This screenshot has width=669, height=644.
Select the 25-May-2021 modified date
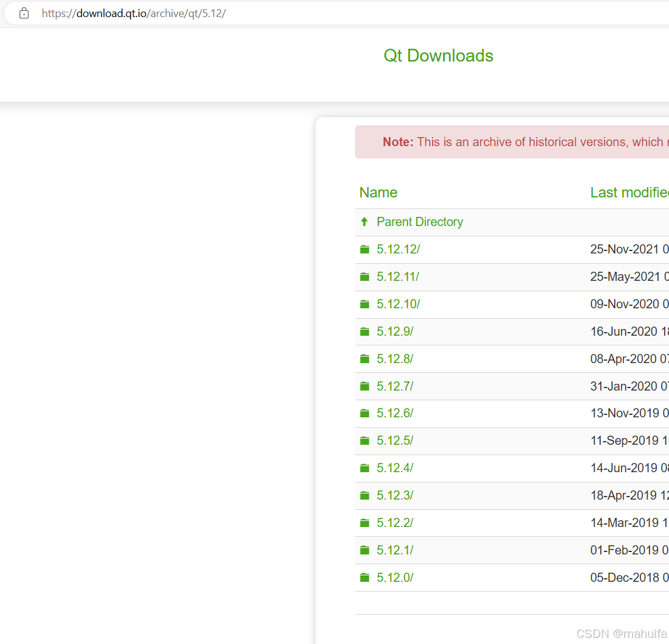pos(625,277)
